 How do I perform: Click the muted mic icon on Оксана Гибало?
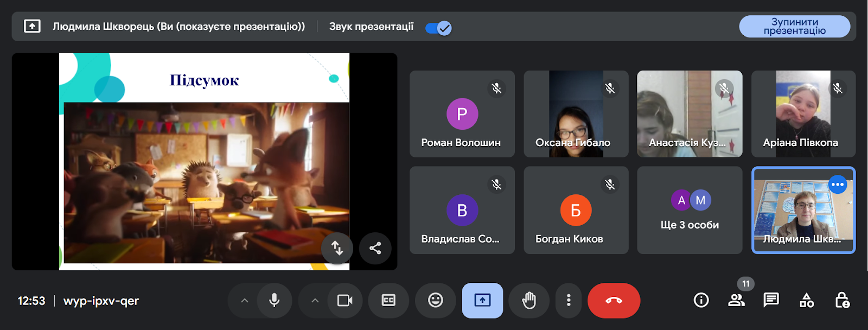tap(610, 88)
